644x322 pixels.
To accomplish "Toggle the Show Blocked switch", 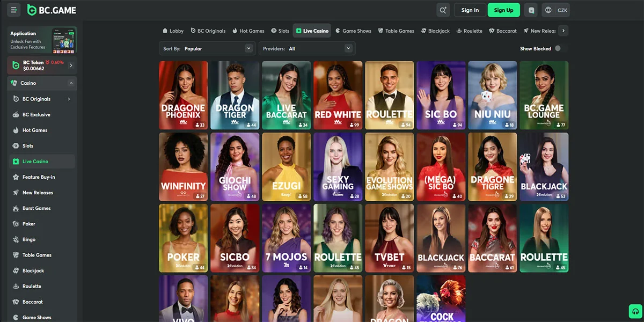I will pos(560,48).
